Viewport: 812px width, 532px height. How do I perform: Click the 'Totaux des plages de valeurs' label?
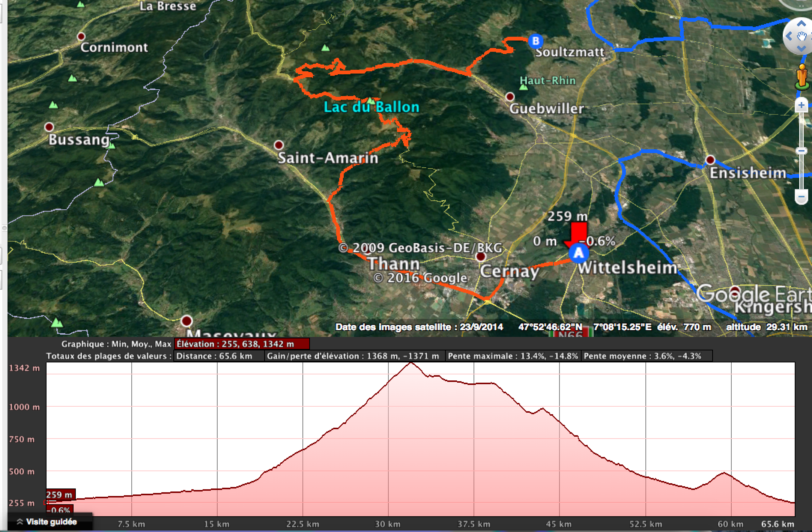(109, 356)
